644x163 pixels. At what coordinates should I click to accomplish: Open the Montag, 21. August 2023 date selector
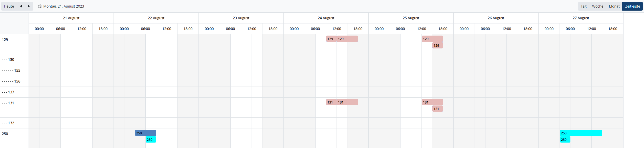point(63,6)
